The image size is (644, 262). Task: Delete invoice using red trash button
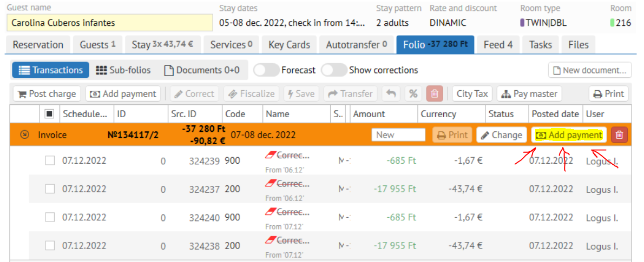[619, 135]
